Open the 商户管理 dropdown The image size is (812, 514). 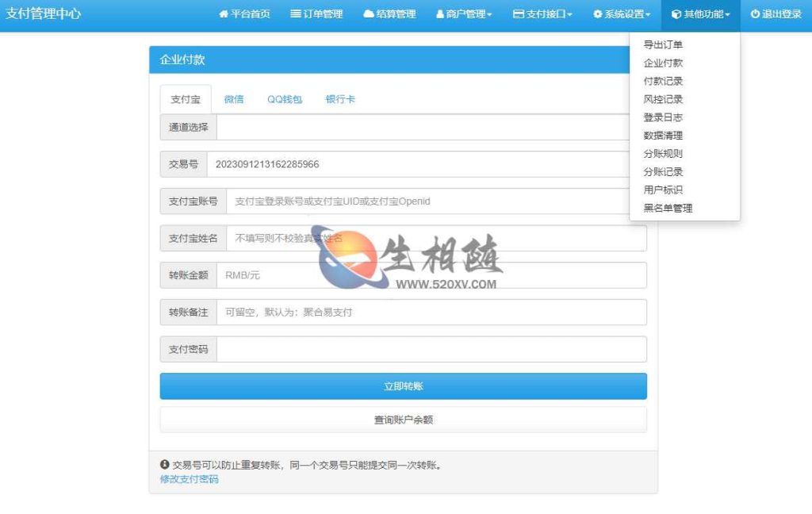pos(464,13)
